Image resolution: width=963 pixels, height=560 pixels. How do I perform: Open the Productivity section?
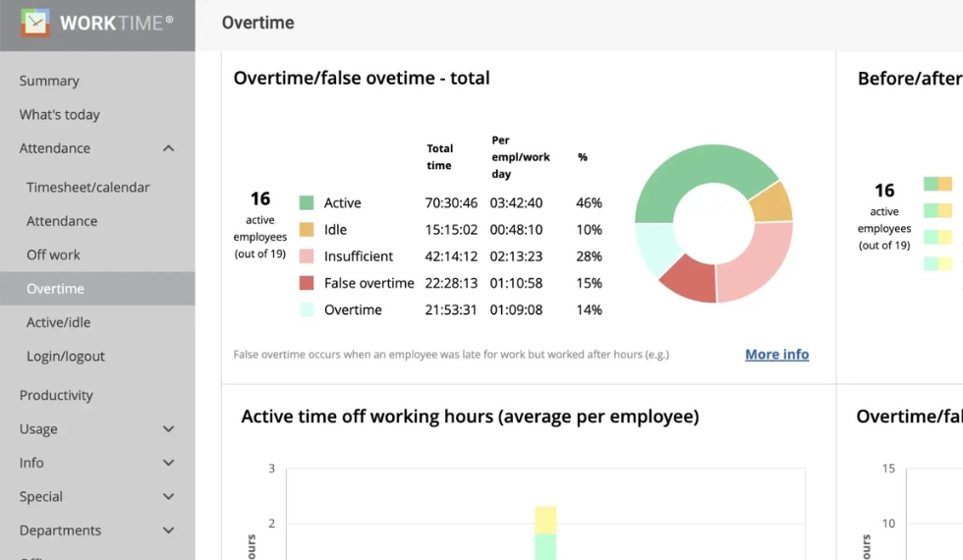click(56, 395)
